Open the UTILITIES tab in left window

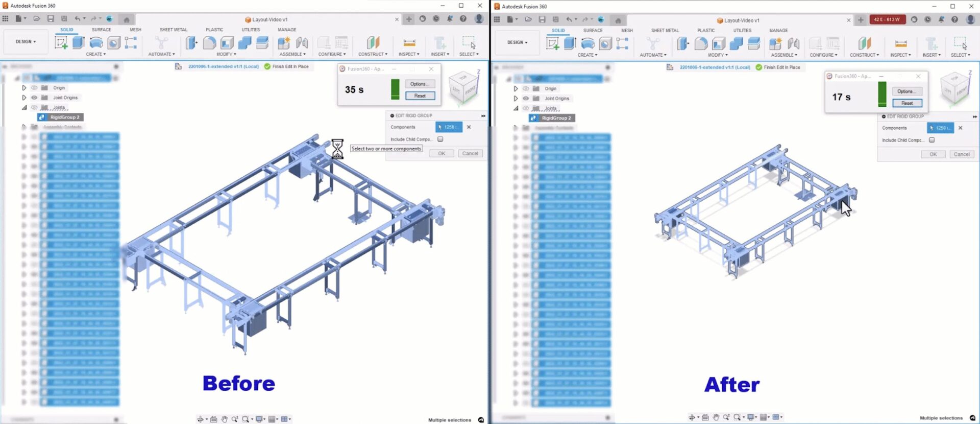pyautogui.click(x=251, y=30)
